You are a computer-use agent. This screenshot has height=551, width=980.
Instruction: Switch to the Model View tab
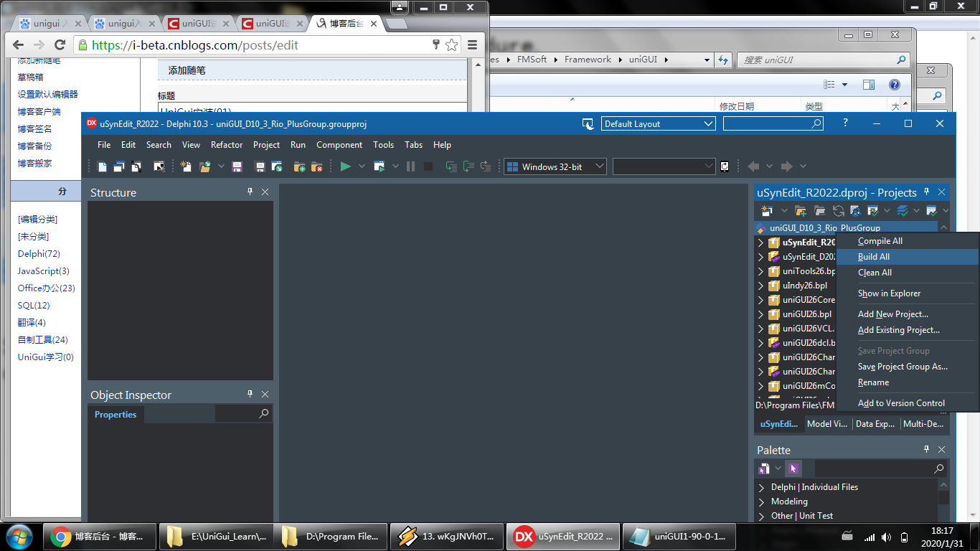pos(827,424)
